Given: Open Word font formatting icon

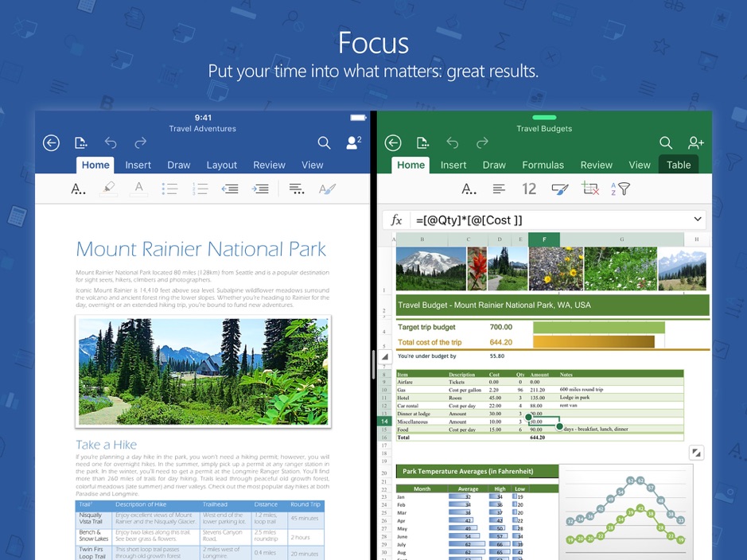Looking at the screenshot, I should tap(78, 189).
